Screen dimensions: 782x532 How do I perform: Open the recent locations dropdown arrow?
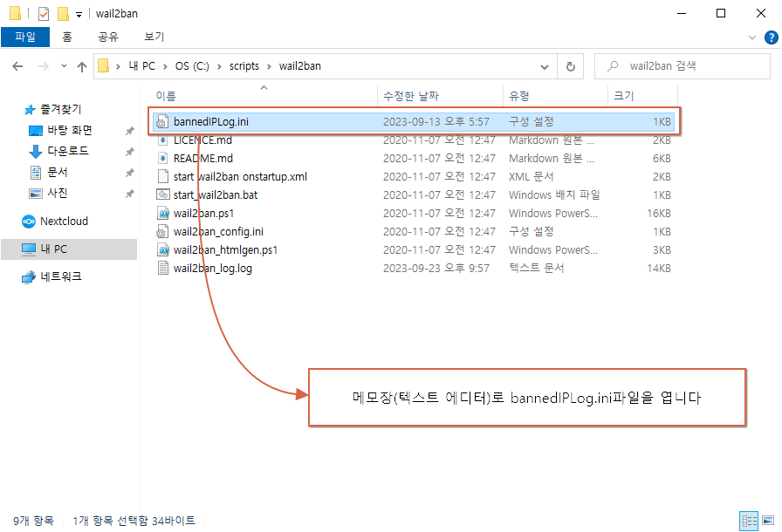[x=64, y=65]
